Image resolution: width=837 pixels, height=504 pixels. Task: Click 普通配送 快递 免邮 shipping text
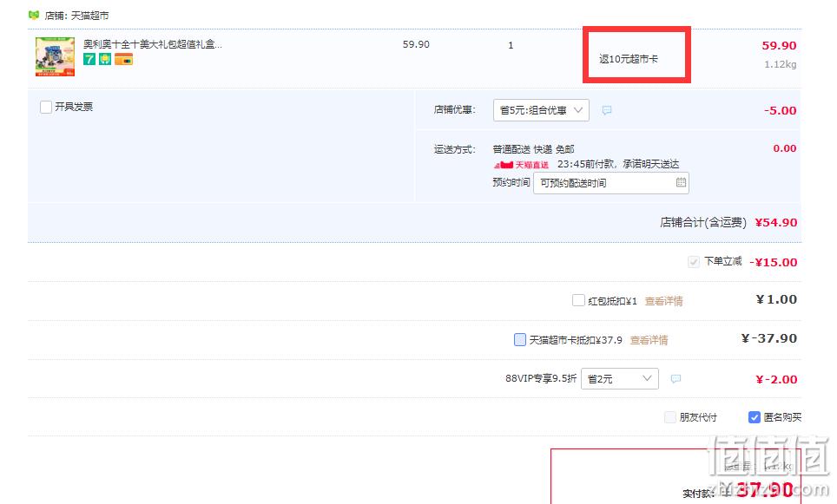pos(533,149)
